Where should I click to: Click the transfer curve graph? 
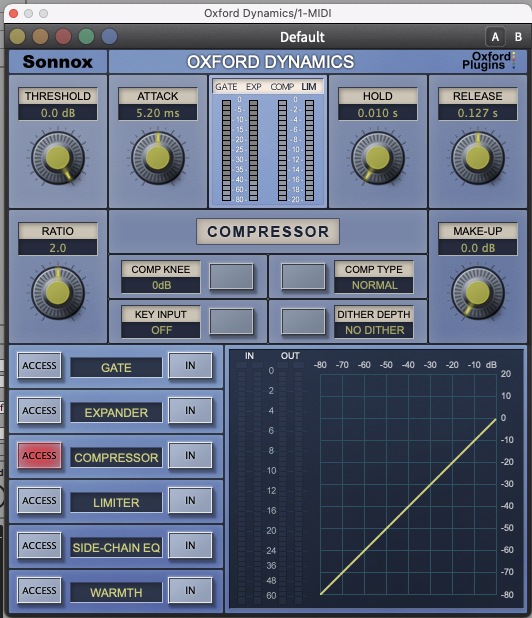[x=408, y=484]
